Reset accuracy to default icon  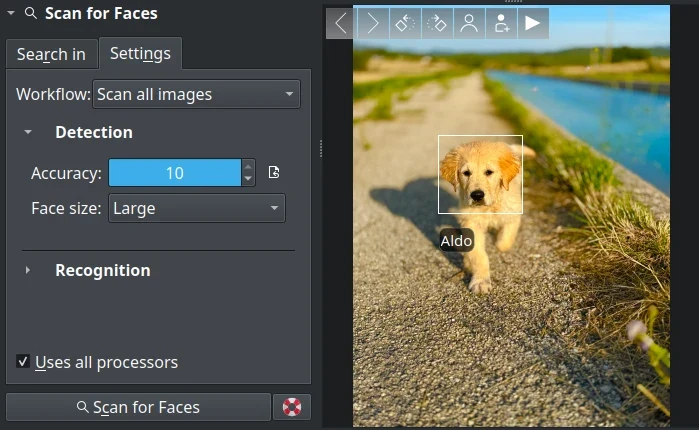274,172
